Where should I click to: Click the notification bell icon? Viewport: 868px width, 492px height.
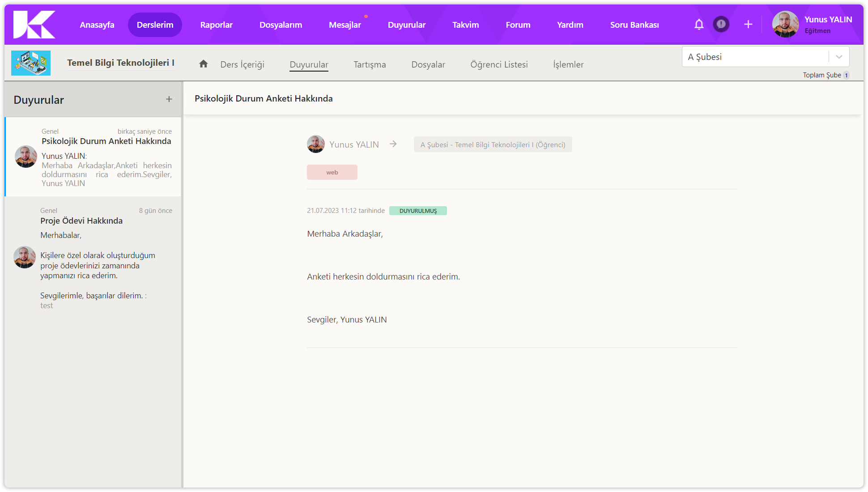699,25
